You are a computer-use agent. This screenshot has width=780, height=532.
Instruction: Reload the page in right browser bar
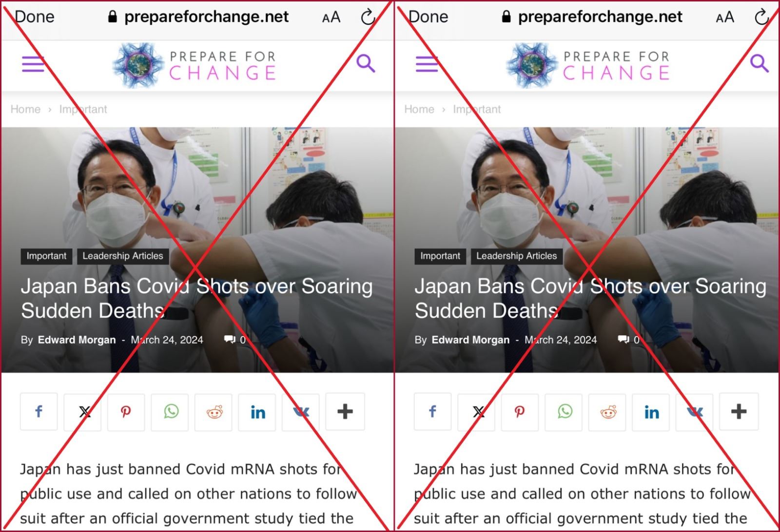point(762,17)
